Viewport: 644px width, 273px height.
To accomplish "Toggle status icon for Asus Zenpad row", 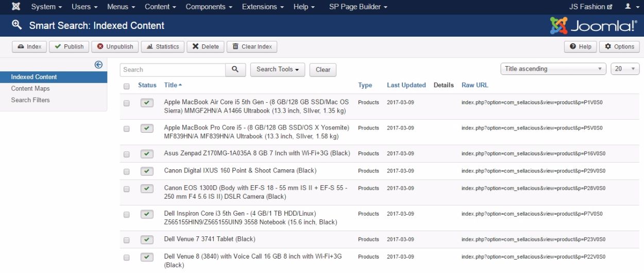I will point(147,154).
